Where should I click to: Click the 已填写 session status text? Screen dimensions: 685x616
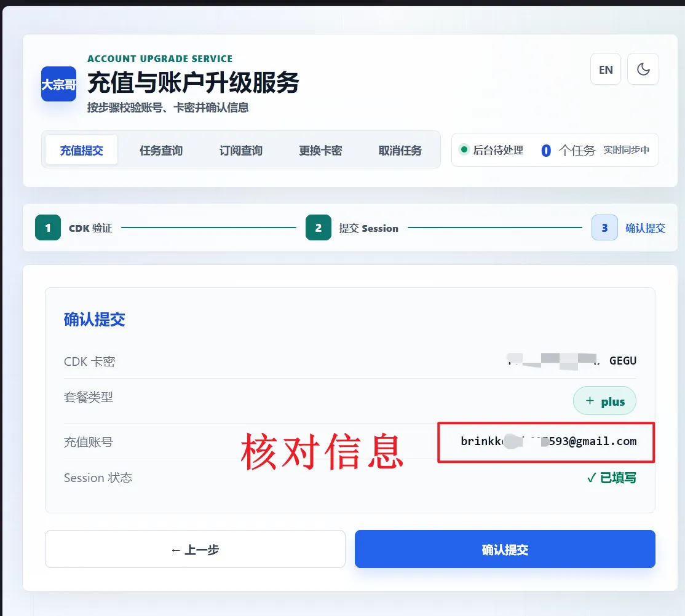(612, 478)
